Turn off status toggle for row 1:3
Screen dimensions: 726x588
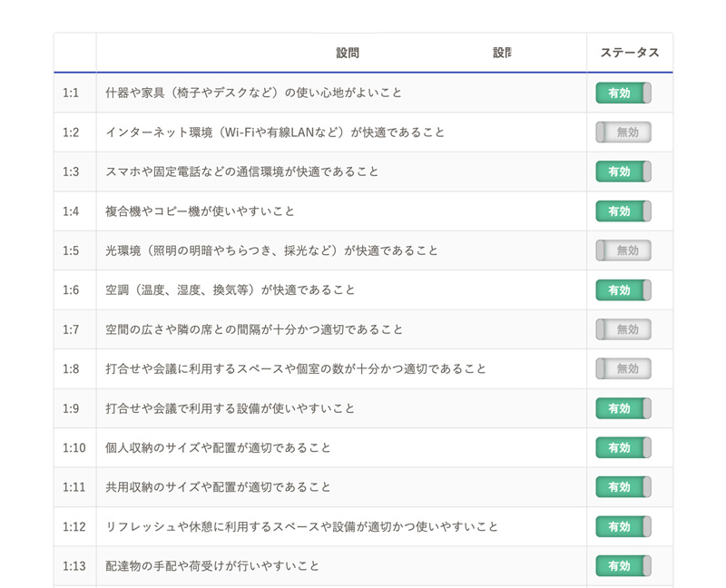623,171
